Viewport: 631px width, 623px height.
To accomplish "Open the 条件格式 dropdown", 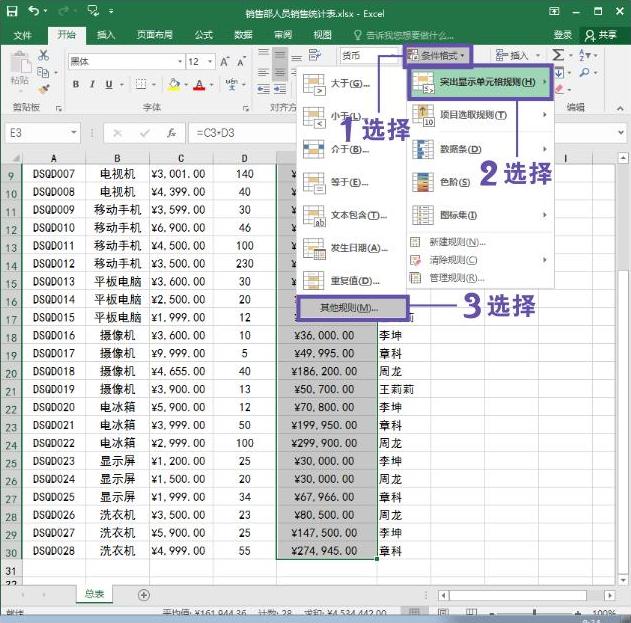I will click(436, 55).
